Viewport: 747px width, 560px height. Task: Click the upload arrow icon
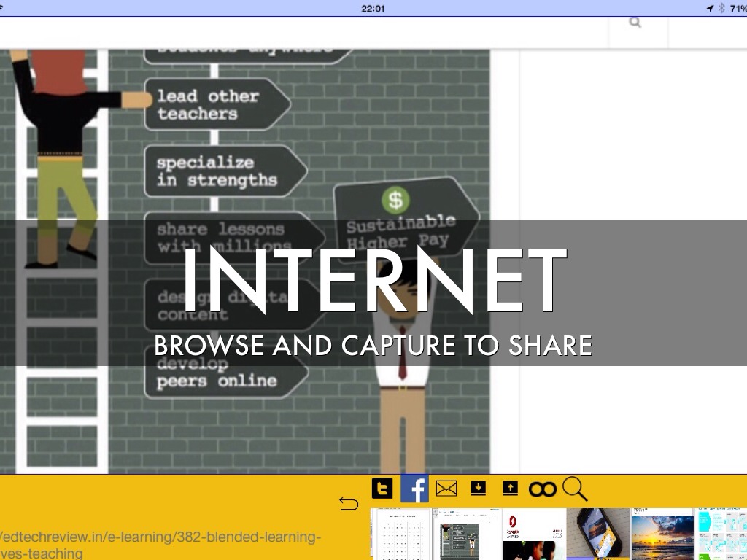point(510,489)
